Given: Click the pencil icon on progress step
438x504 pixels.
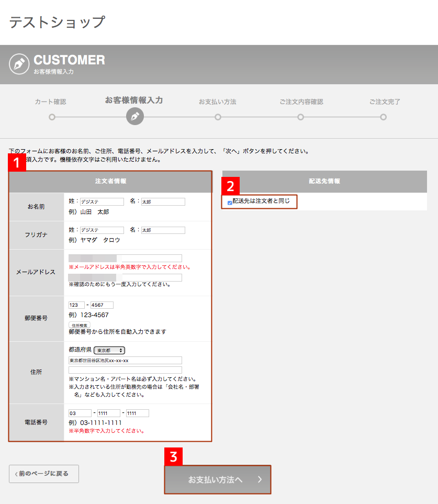Looking at the screenshot, I should tap(135, 116).
